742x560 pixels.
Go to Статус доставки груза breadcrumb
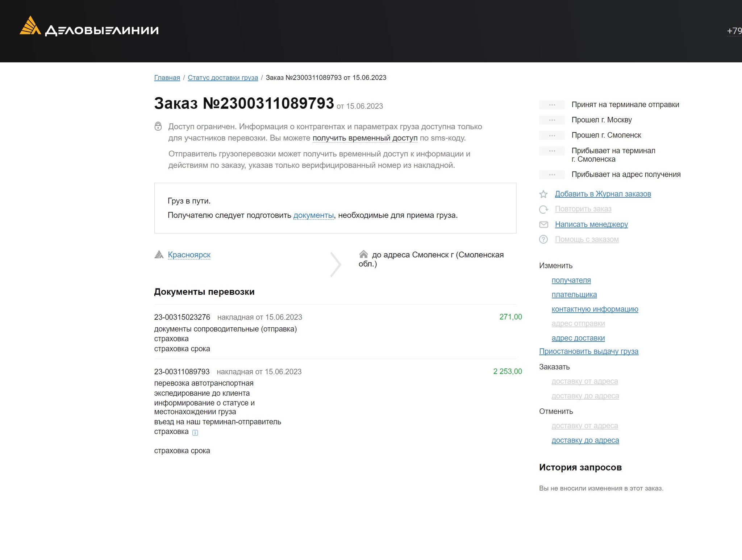(223, 77)
